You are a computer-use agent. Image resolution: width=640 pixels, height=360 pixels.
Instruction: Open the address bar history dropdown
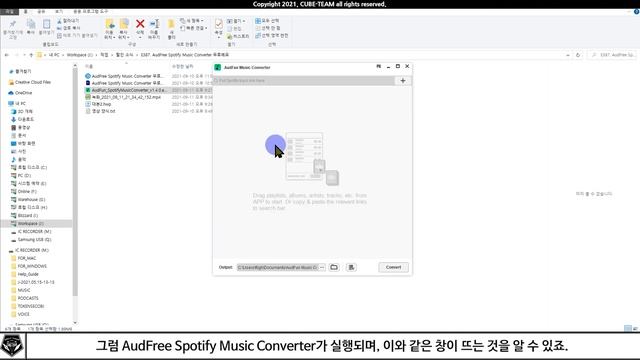[568, 55]
